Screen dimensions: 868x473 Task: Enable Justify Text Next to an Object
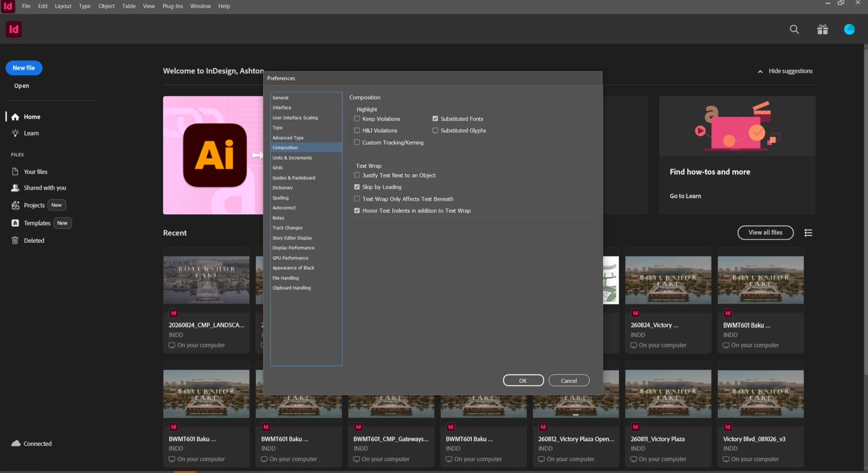(x=357, y=175)
